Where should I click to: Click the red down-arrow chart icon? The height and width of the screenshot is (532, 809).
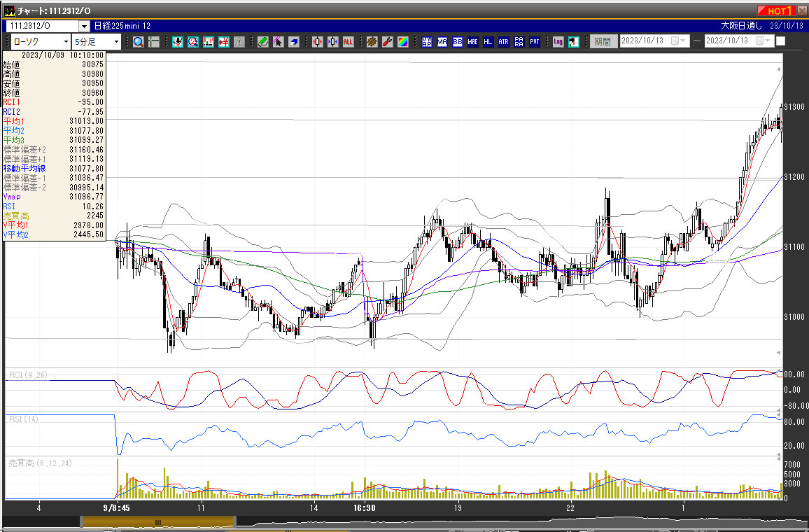click(178, 42)
